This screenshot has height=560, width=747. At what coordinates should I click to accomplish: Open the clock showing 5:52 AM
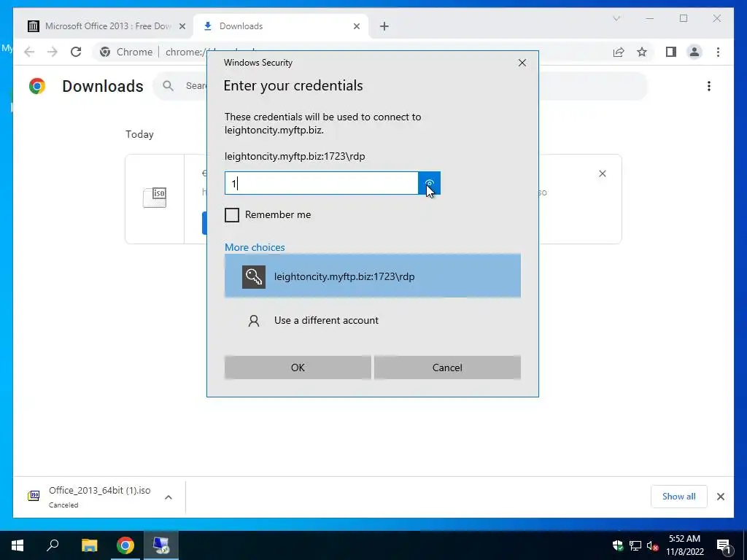tap(684, 545)
